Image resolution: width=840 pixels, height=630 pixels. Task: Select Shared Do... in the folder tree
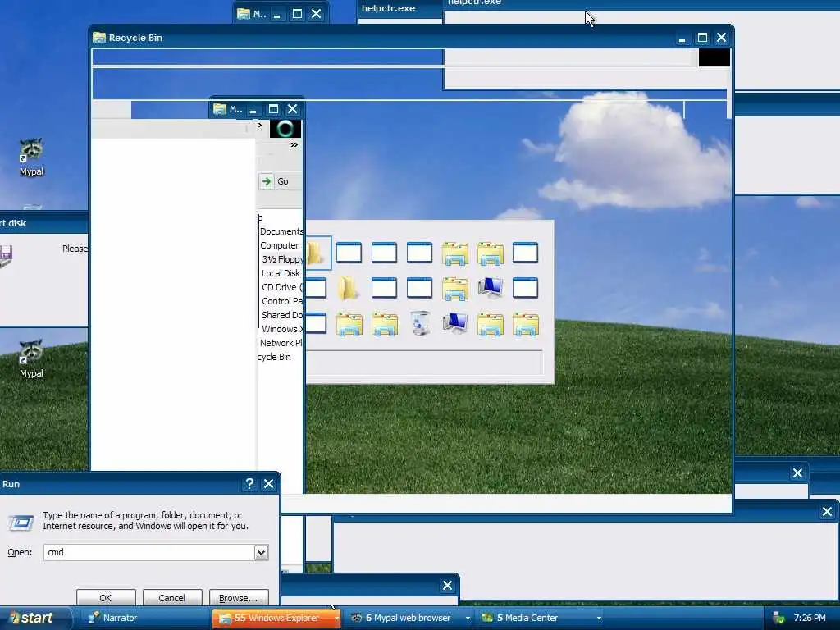282,315
